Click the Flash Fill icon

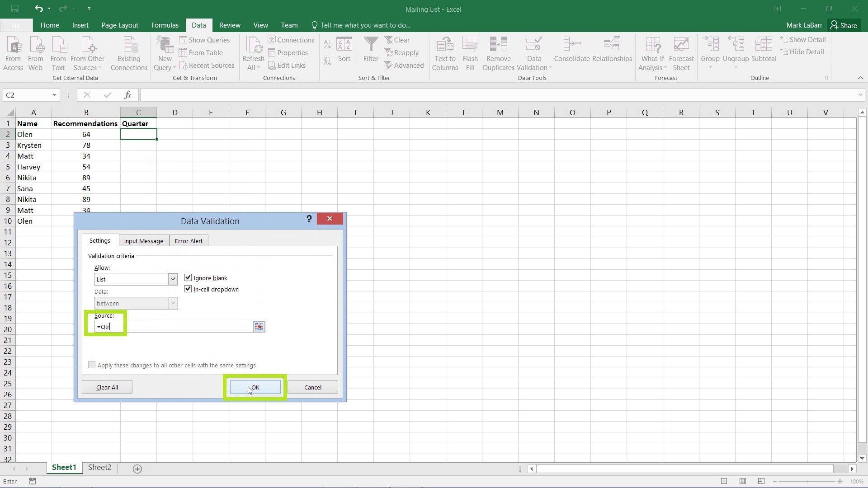(470, 52)
